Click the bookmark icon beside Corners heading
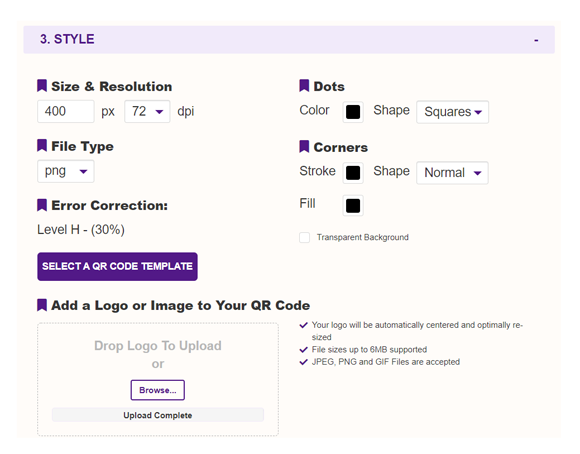The height and width of the screenshot is (454, 580). click(x=304, y=146)
